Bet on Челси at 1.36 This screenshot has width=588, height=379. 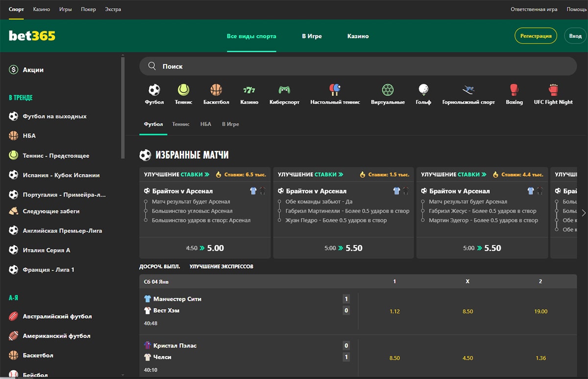(x=540, y=358)
